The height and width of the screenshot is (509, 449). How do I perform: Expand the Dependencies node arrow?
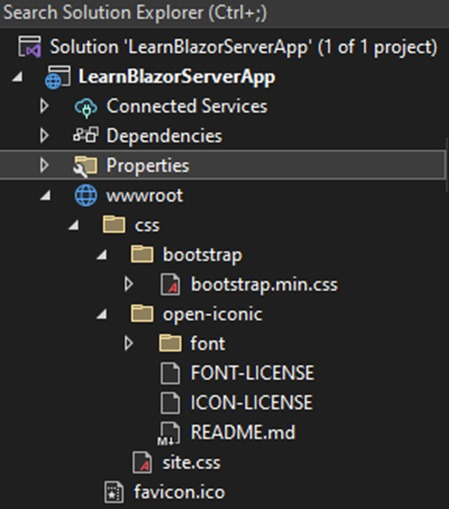pyautogui.click(x=44, y=136)
